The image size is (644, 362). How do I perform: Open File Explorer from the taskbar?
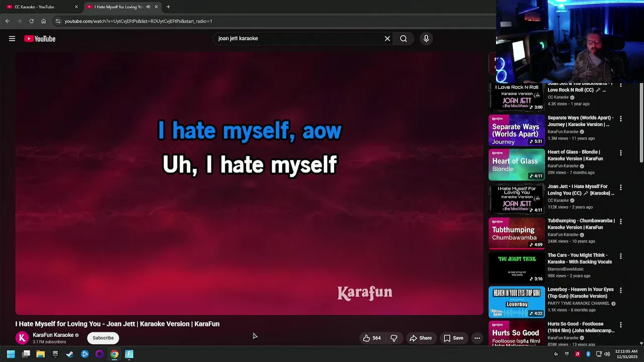coord(40,354)
